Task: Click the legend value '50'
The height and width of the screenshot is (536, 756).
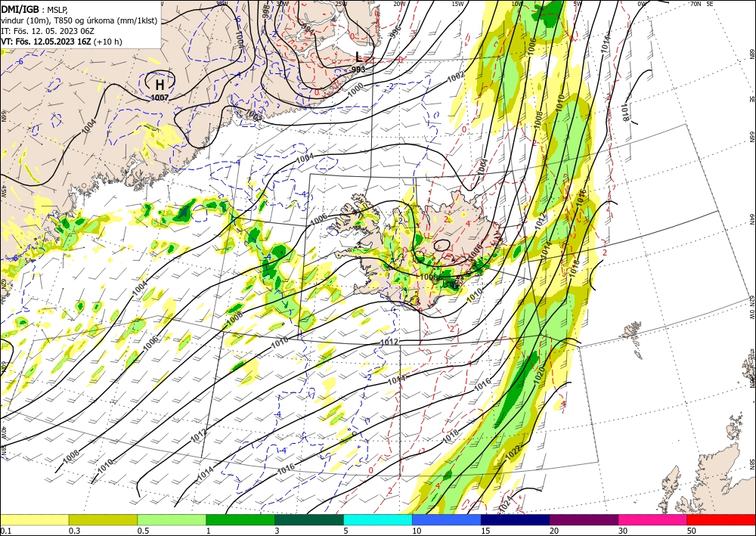Action: [692, 531]
